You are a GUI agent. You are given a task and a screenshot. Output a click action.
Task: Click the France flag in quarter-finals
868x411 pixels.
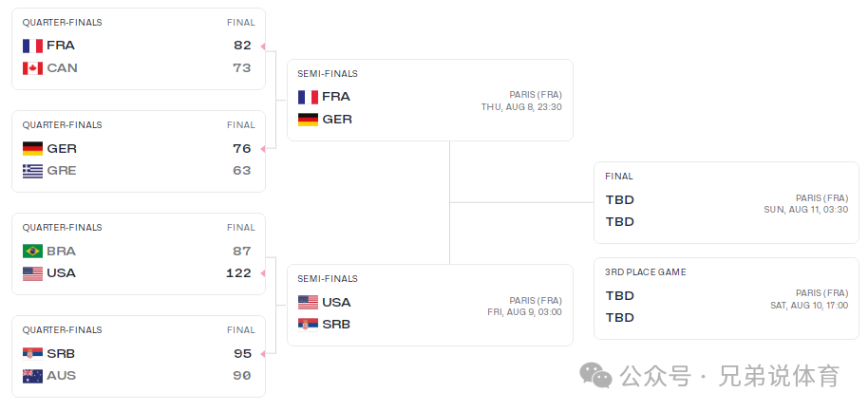32,46
